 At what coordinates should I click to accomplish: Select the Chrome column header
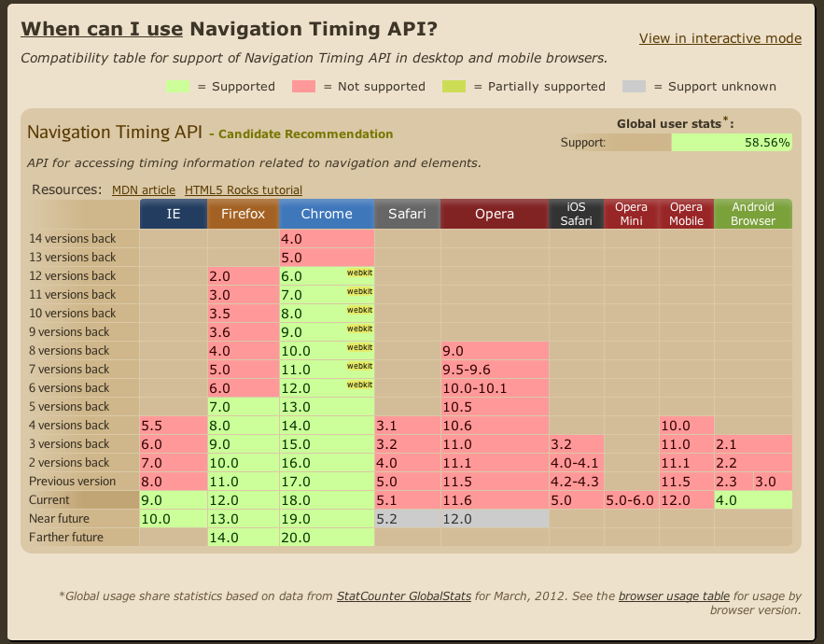point(327,214)
